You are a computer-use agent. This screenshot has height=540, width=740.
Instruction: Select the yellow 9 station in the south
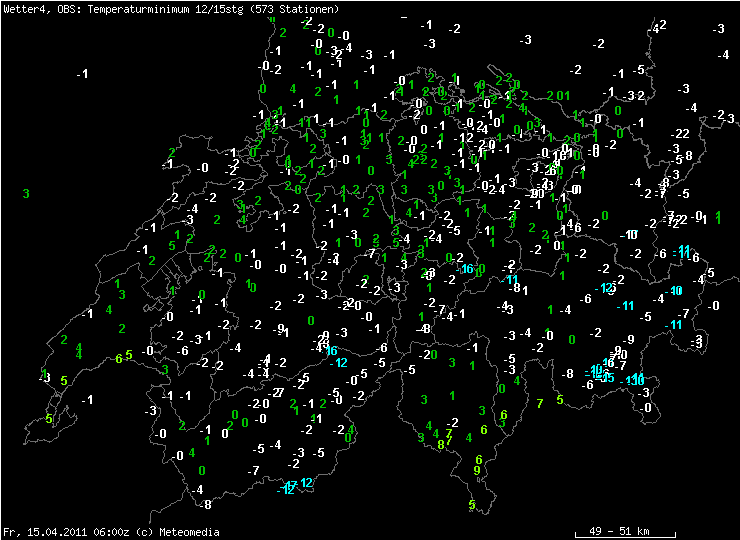click(477, 470)
